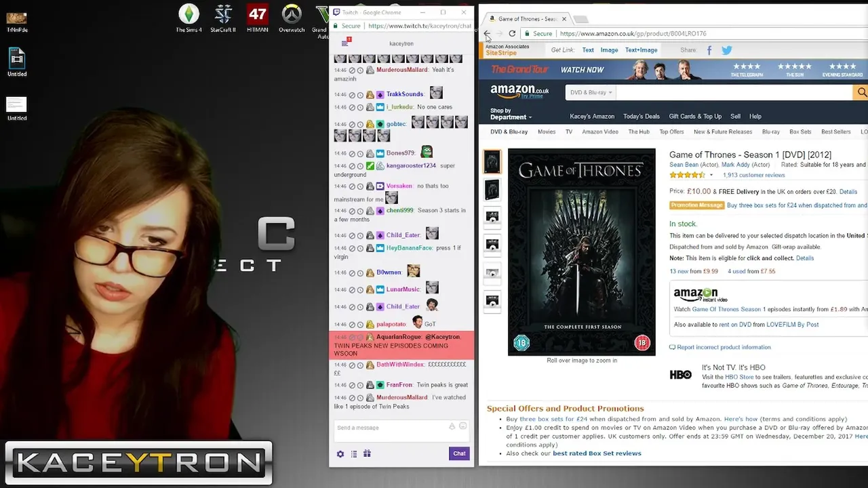This screenshot has width=868, height=488.
Task: Select the upper Untitled video file icon
Action: [x=17, y=62]
